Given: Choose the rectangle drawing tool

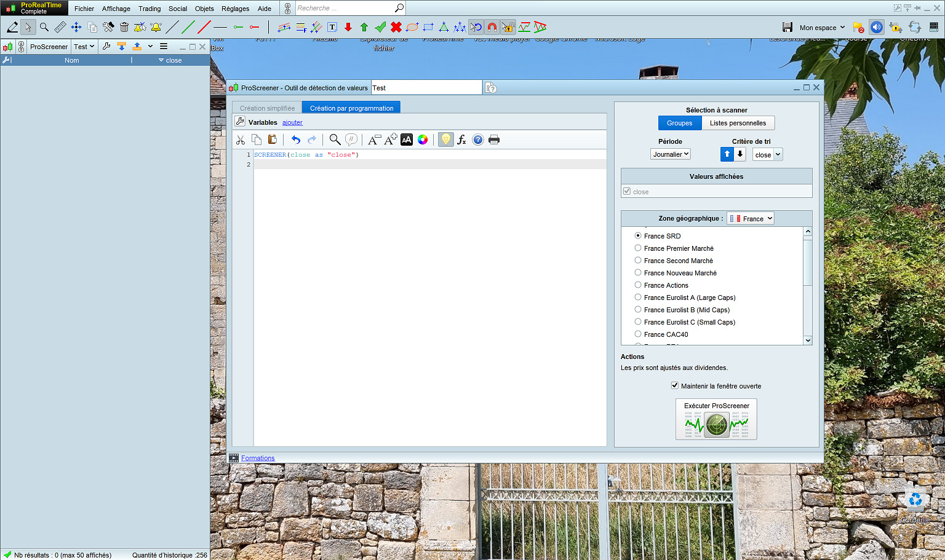Looking at the screenshot, I should (x=428, y=27).
